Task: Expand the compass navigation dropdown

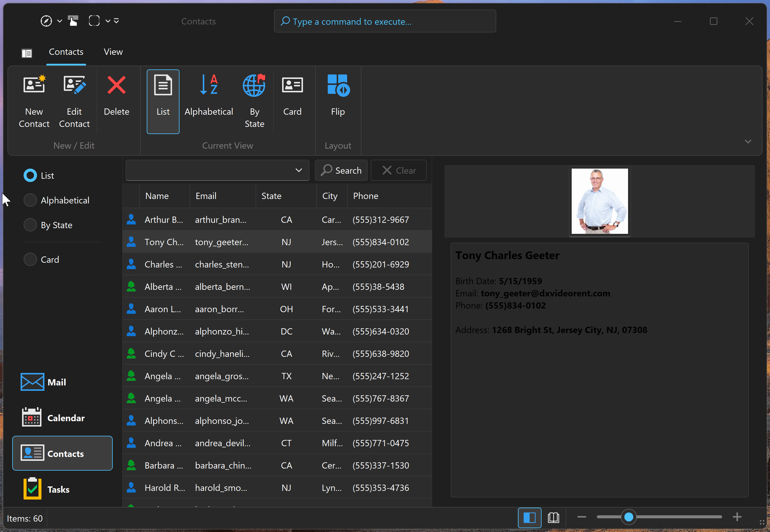Action: coord(60,21)
